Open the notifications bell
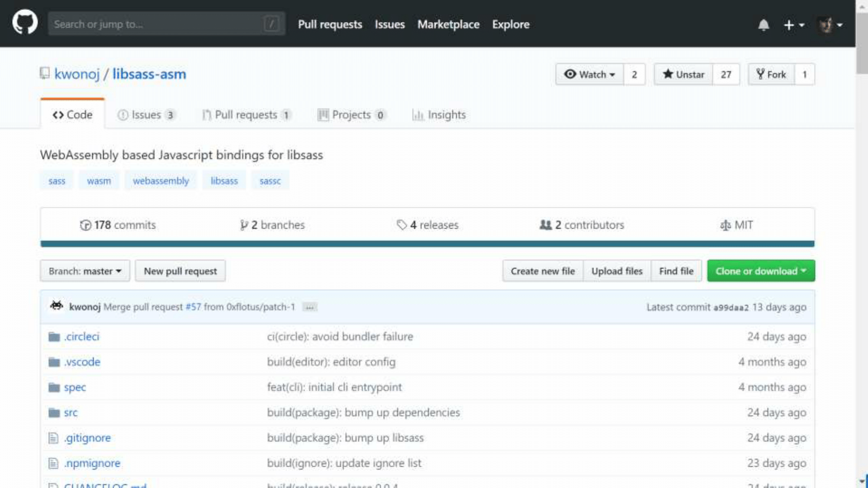The image size is (868, 488). pos(763,25)
